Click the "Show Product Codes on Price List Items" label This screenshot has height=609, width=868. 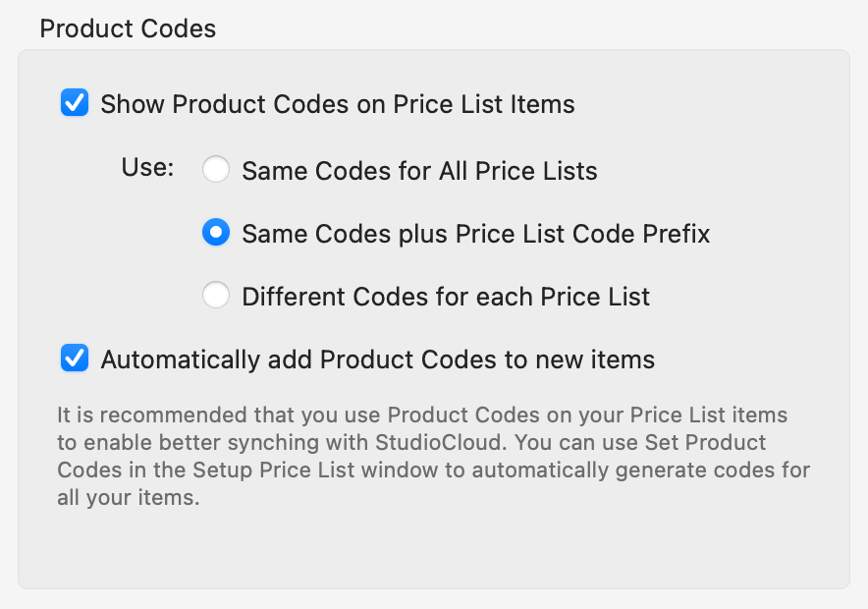(x=337, y=104)
